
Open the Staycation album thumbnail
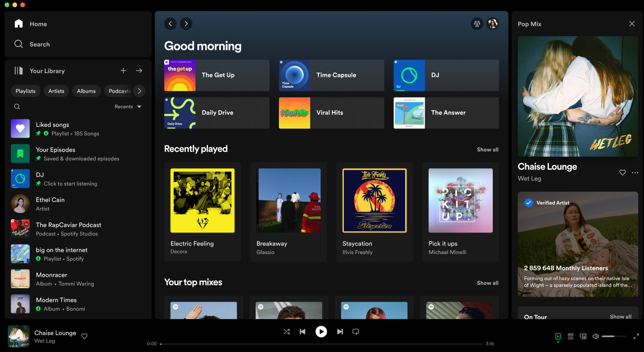point(375,201)
